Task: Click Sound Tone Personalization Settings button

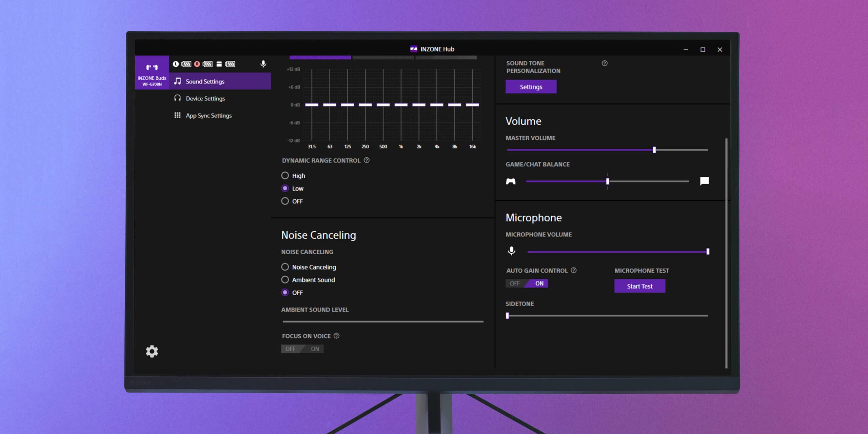Action: tap(531, 87)
